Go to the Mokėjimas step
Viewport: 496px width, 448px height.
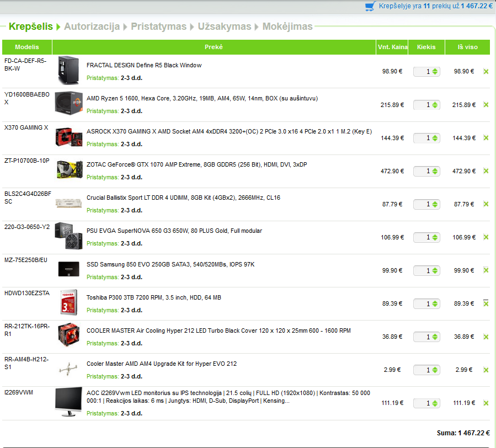coord(287,26)
